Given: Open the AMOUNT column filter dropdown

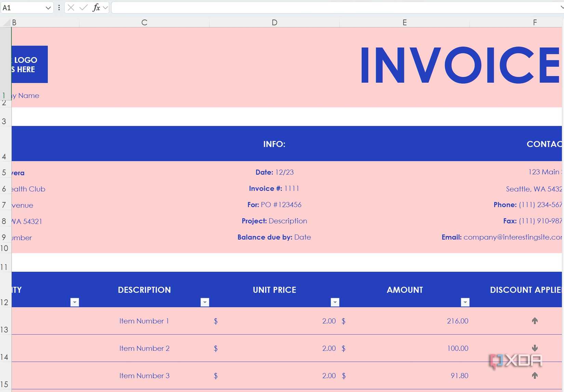Looking at the screenshot, I should point(465,302).
